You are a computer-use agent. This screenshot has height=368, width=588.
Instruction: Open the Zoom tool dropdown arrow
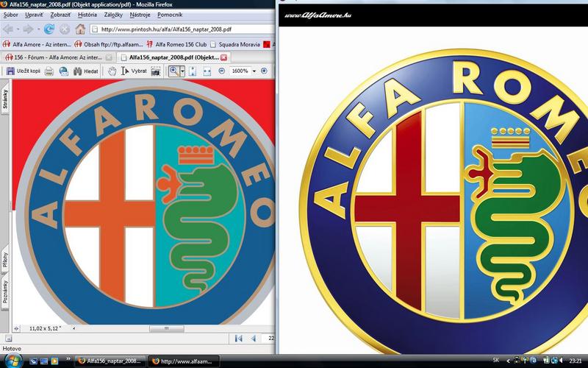(x=182, y=71)
